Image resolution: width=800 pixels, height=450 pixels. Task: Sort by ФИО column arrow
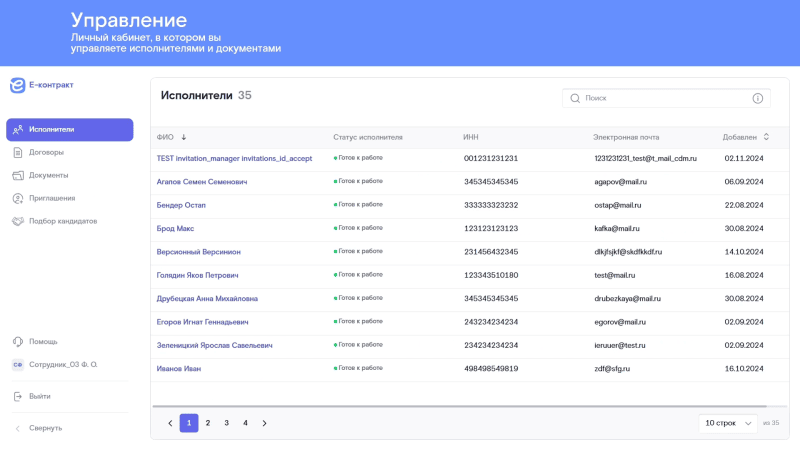pyautogui.click(x=184, y=137)
